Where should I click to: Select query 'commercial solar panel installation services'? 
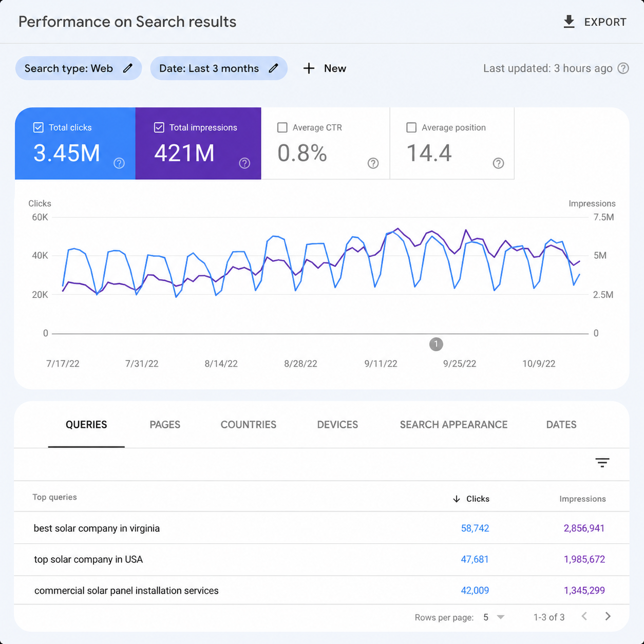click(126, 591)
